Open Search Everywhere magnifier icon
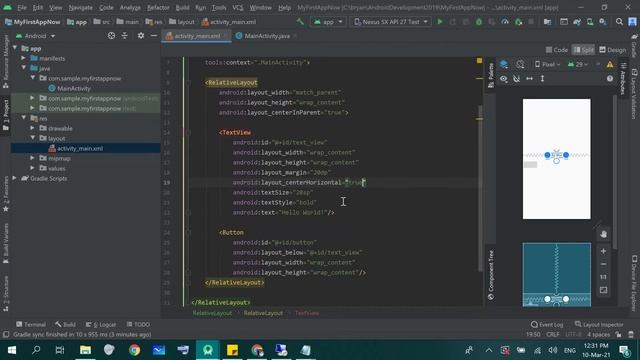Image resolution: width=640 pixels, height=360 pixels. 619,22
